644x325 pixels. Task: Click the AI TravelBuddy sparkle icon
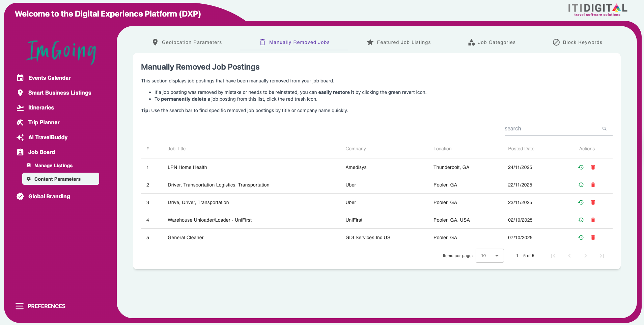tap(20, 137)
